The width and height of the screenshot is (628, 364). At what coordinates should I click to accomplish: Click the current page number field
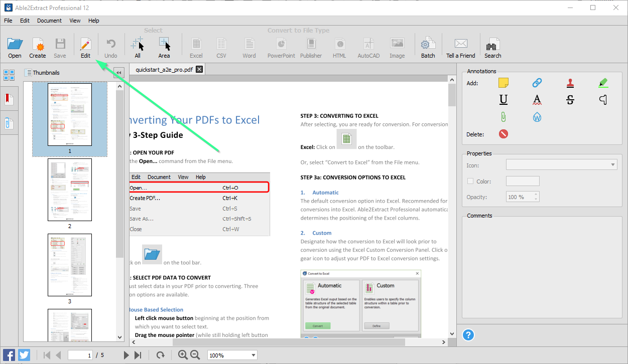click(x=81, y=355)
